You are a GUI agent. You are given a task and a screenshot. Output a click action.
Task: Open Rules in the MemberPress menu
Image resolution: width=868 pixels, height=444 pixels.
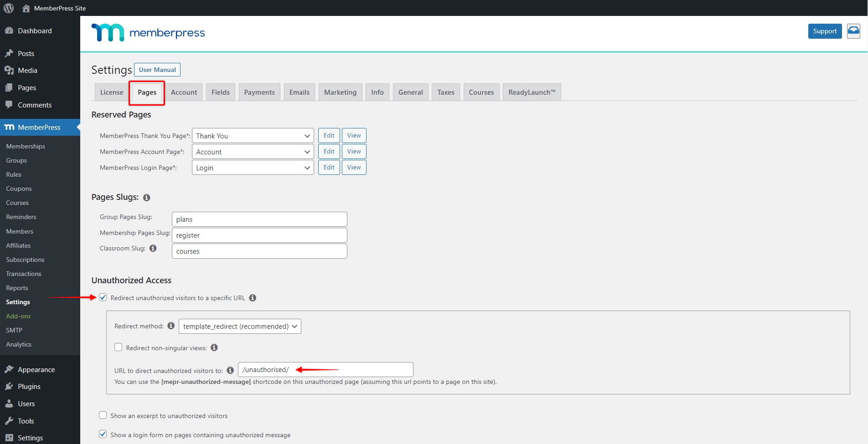[14, 174]
